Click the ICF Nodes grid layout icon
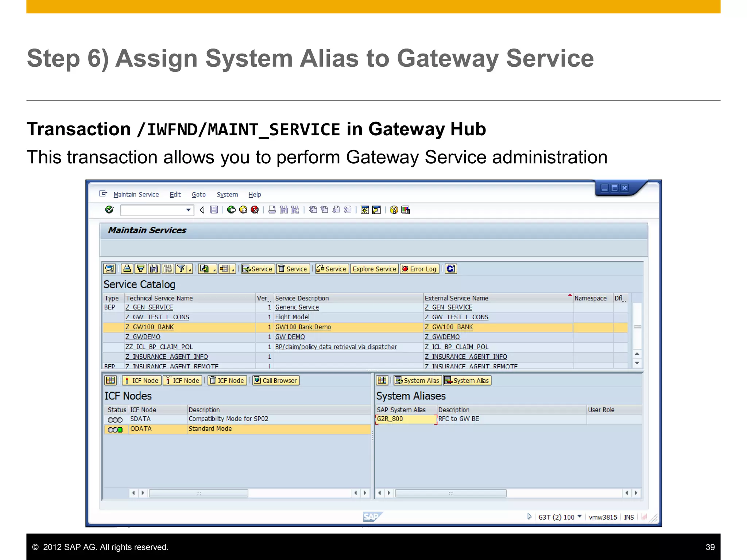Image resolution: width=747 pixels, height=560 pixels. point(110,380)
